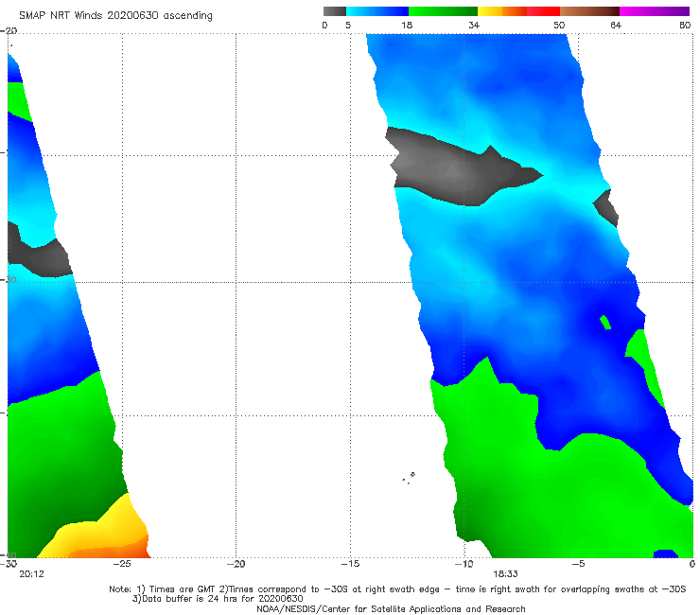The image size is (700, 615).
Task: Click the swath time label '20:12'
Action: point(31,574)
